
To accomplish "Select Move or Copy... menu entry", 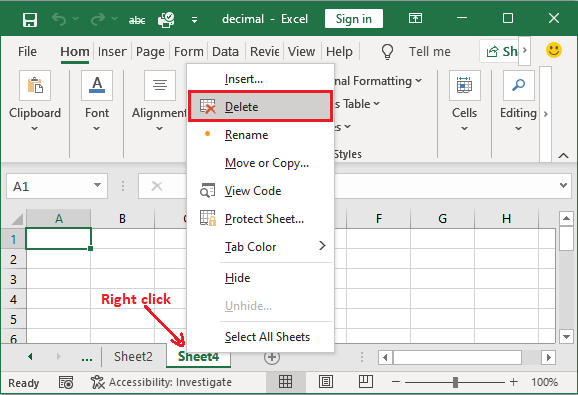I will click(x=260, y=163).
